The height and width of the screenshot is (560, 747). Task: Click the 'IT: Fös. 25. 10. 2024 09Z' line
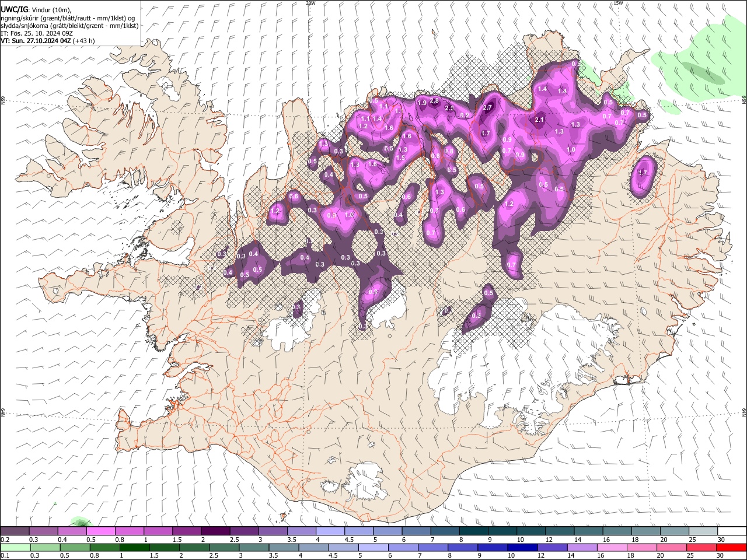click(36, 33)
